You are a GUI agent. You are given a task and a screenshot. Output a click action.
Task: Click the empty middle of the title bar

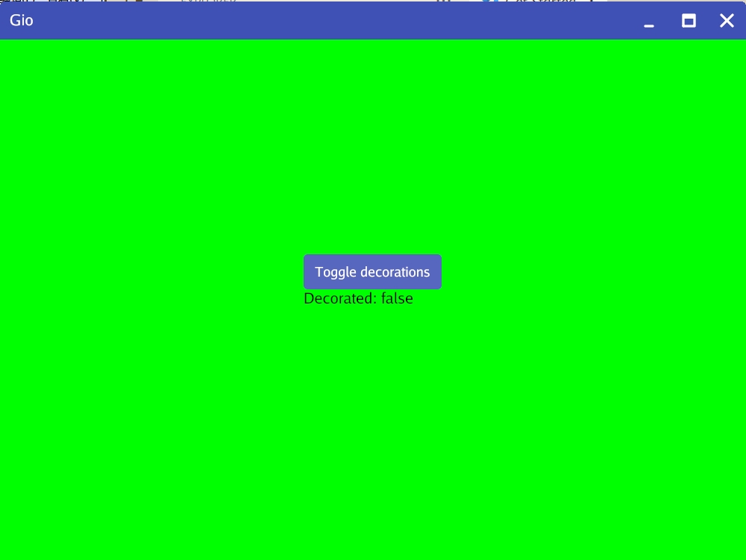pos(336,21)
